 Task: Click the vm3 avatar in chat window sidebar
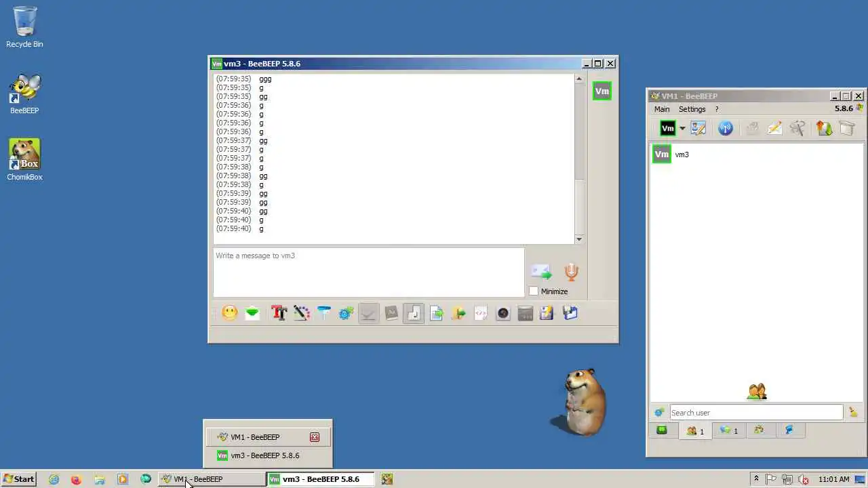[x=602, y=91]
